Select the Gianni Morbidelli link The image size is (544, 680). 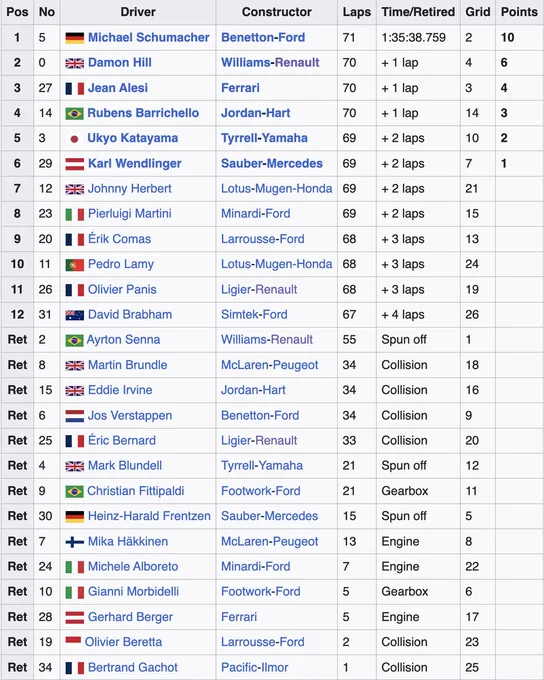pos(134,592)
